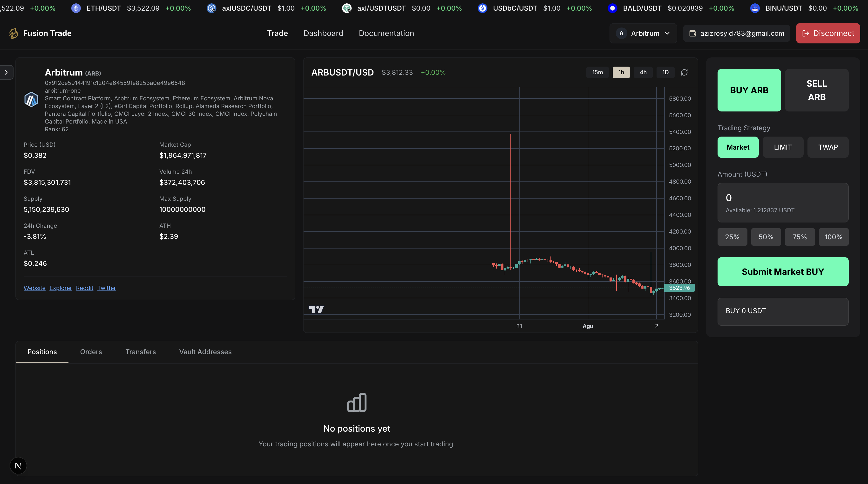Switch to the Transfers tab

click(x=141, y=352)
